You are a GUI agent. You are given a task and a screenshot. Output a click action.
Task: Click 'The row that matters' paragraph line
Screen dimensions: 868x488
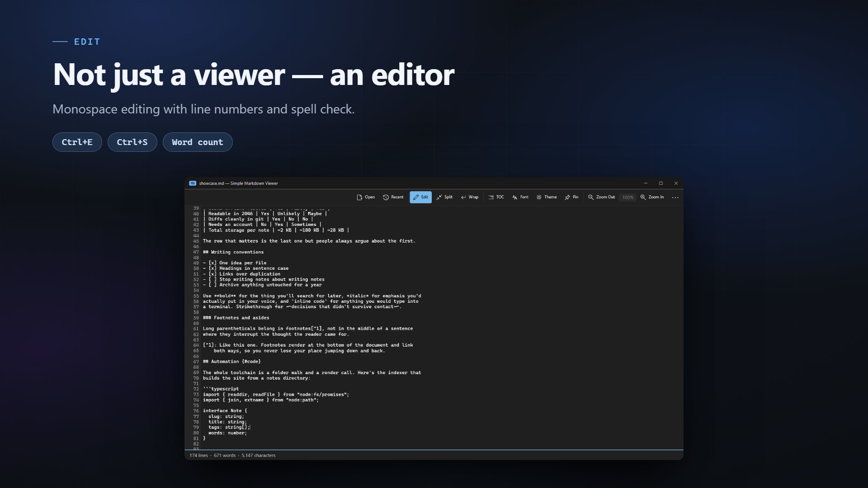(x=309, y=241)
